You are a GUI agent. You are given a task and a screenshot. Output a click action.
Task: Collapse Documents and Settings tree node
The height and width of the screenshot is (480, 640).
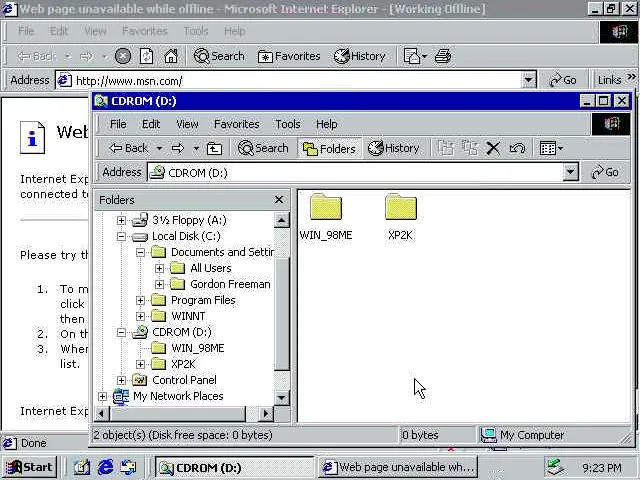click(x=140, y=252)
